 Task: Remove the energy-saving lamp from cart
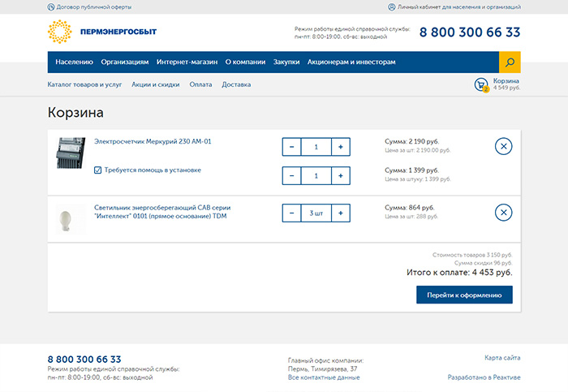[503, 213]
